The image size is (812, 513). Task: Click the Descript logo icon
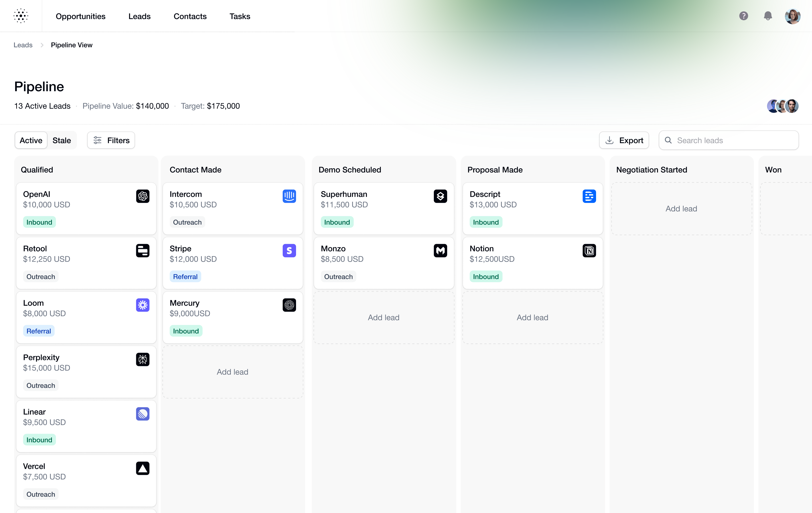coord(589,196)
